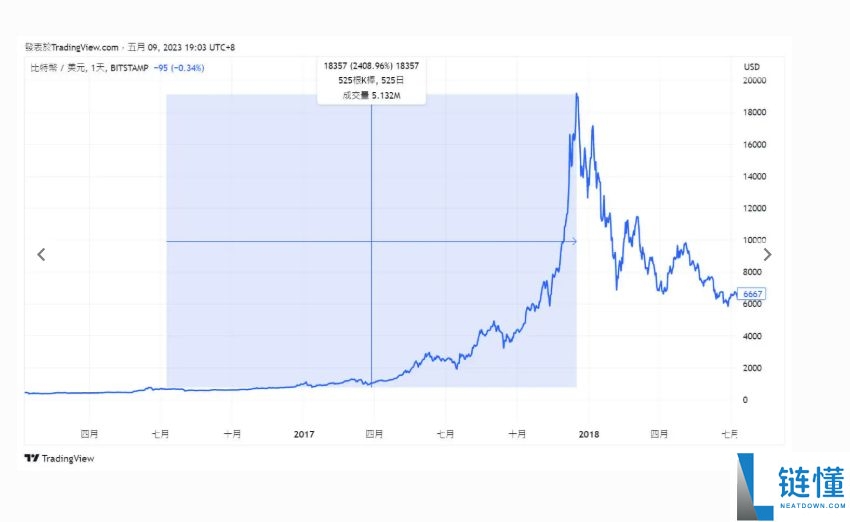
Task: Click the vertical line of the measure tool
Action: click(x=371, y=300)
